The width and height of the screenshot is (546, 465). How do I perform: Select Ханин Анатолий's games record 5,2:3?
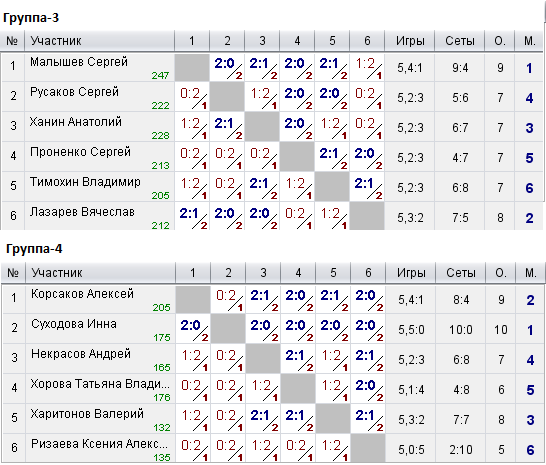410,128
